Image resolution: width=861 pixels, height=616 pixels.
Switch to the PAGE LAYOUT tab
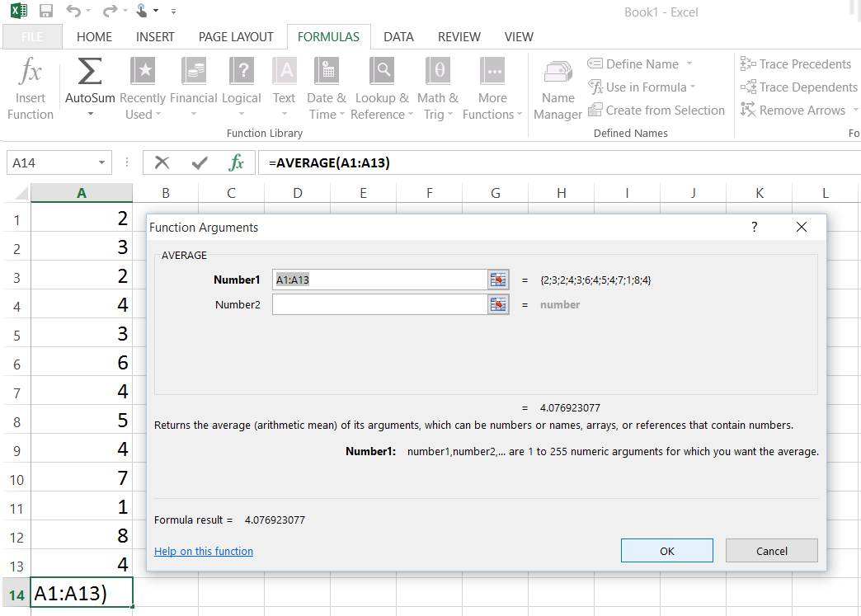[236, 37]
